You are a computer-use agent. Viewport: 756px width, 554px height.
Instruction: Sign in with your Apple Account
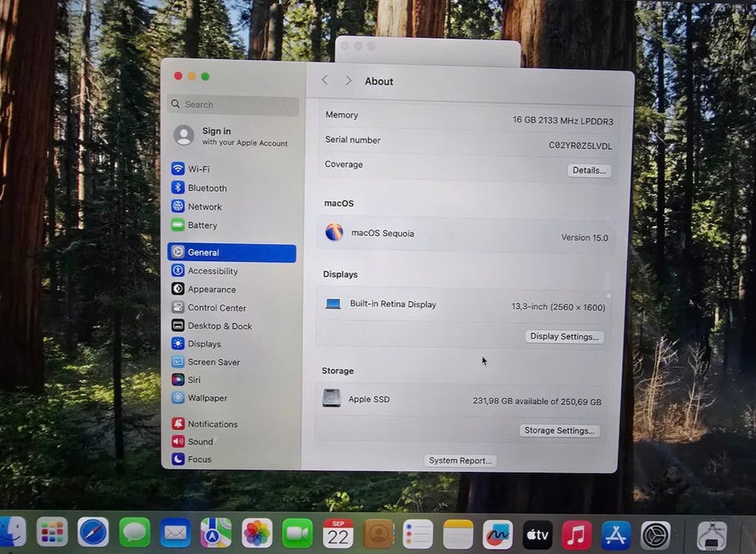[x=231, y=136]
